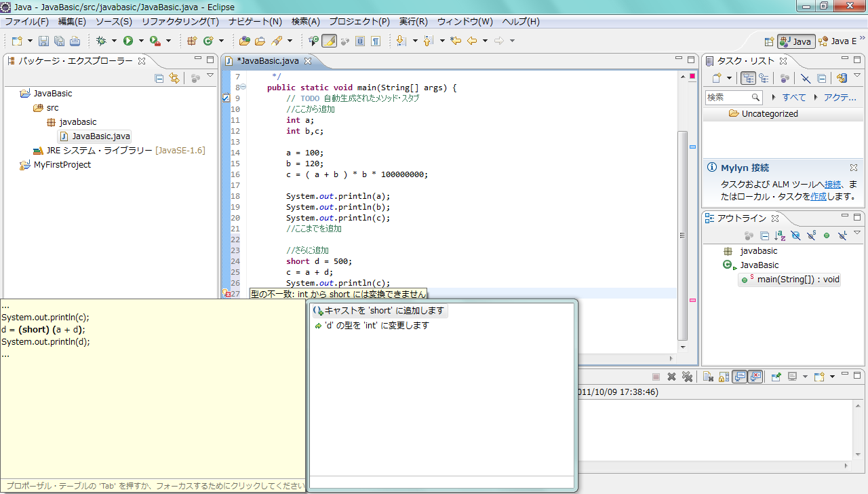The width and height of the screenshot is (868, 494).
Task: Toggle Mark Occurrences highlighter in toolbar
Action: pos(329,41)
